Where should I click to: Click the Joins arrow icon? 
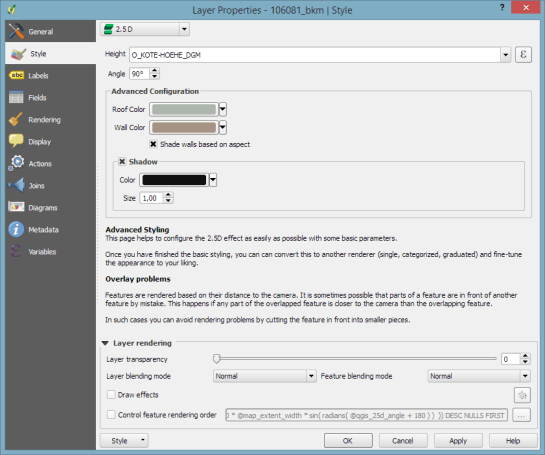point(16,185)
